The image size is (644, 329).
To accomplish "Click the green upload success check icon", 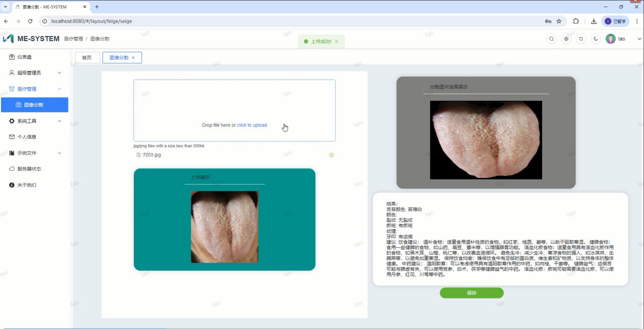I will [332, 155].
